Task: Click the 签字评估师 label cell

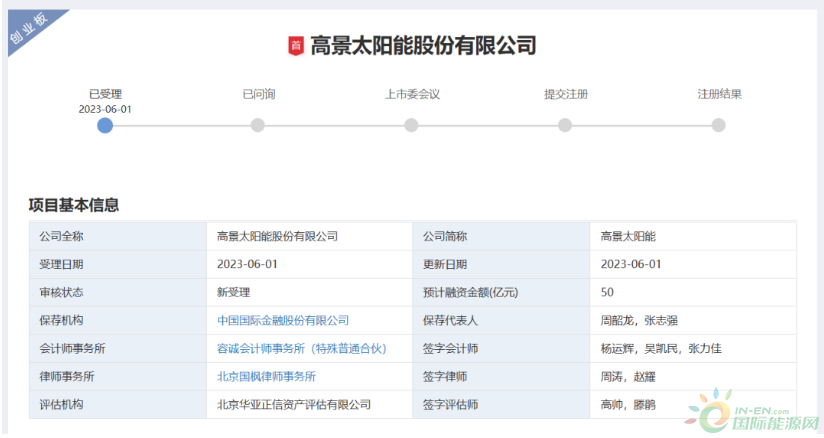Action: coord(501,404)
